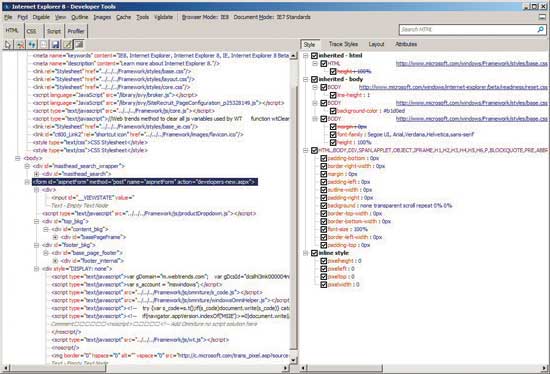Click the right arrow of the HTML tree horizontal scrollbar
550x374 pixels.
tap(286, 368)
